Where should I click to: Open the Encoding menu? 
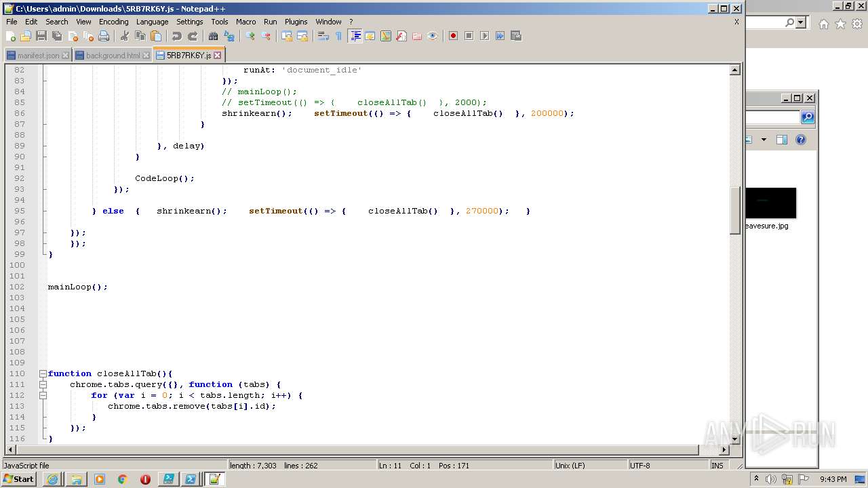tap(113, 22)
